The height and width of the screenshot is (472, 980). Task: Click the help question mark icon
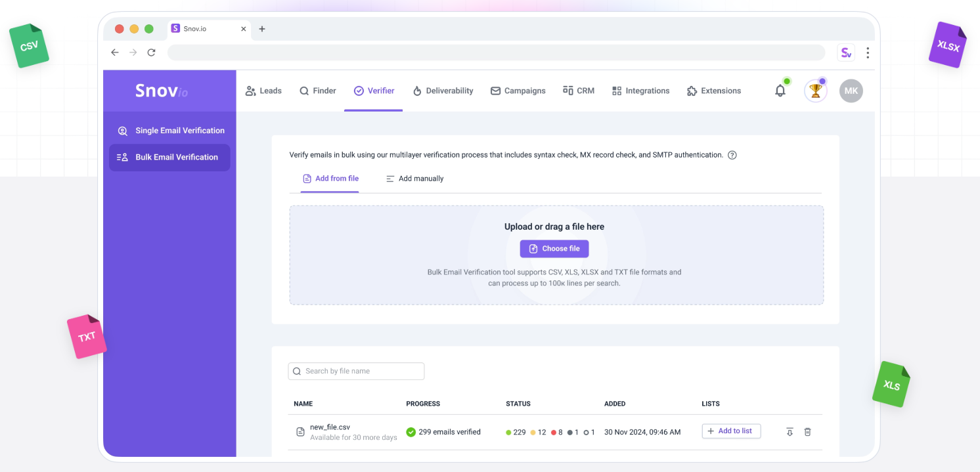pos(732,156)
